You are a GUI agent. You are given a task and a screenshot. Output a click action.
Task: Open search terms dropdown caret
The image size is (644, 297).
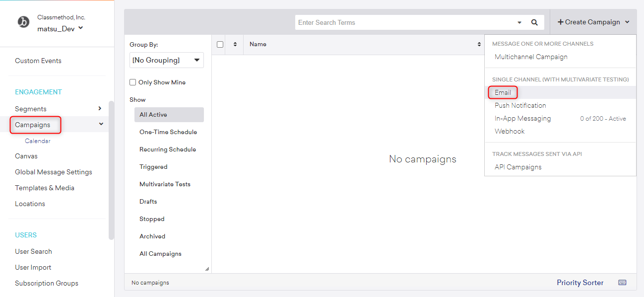coord(519,22)
